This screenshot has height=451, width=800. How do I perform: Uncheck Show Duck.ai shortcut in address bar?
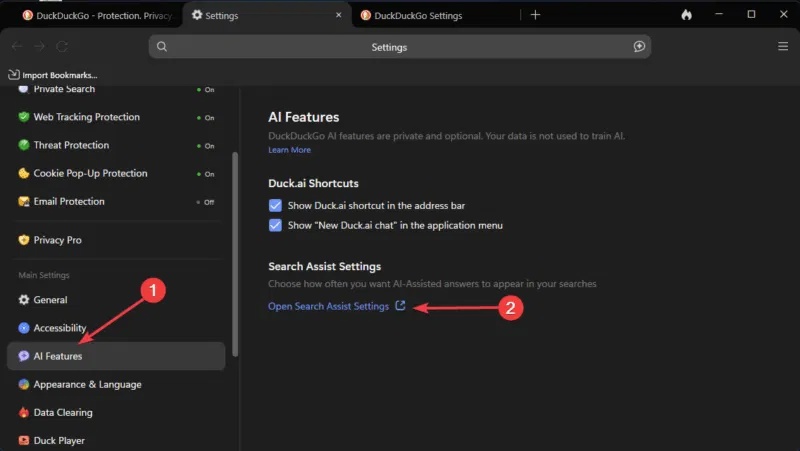coord(276,205)
